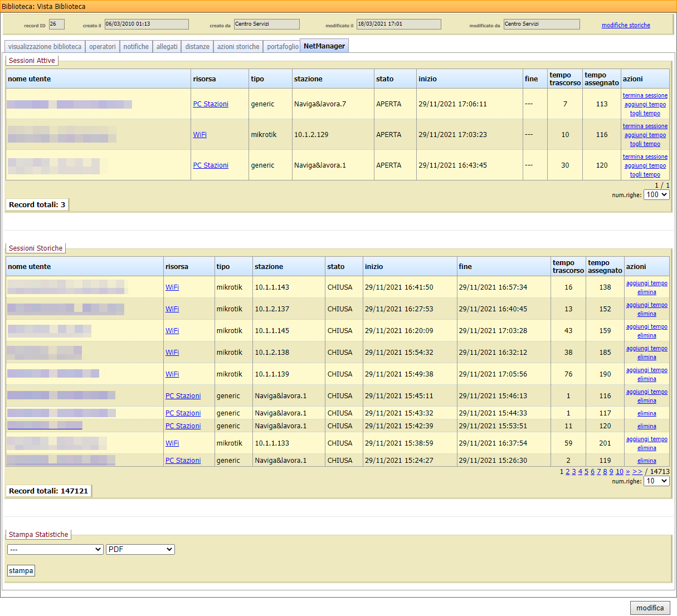Image resolution: width=677 pixels, height=616 pixels.
Task: Open the azioni storiche tab
Action: click(x=238, y=47)
